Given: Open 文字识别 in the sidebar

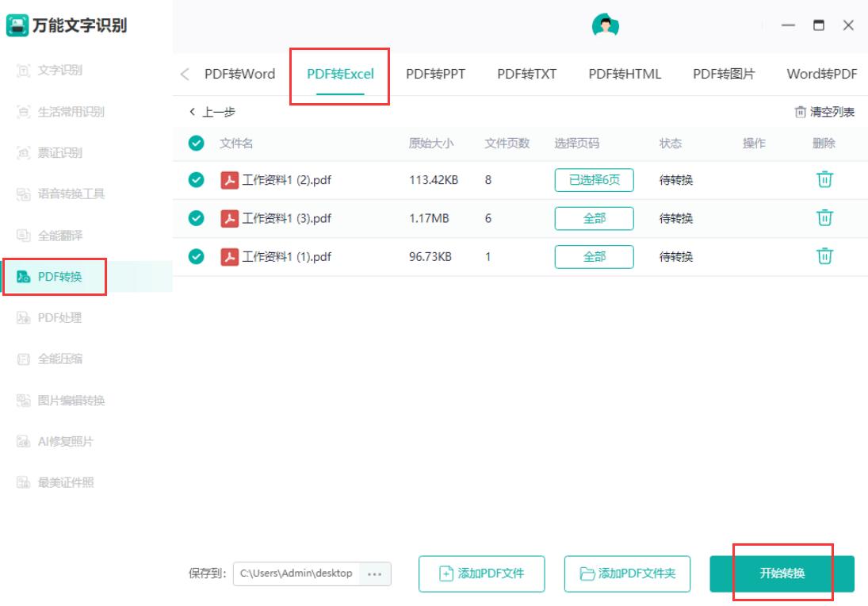Looking at the screenshot, I should tap(59, 71).
